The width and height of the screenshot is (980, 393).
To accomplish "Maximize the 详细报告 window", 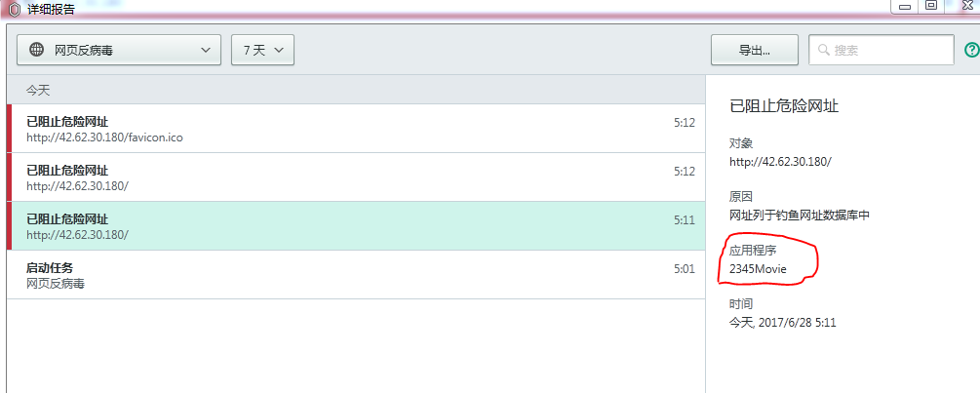I will coord(931,5).
